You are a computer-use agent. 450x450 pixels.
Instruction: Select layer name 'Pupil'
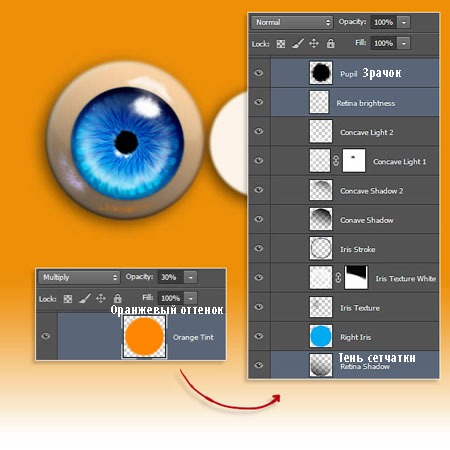pyautogui.click(x=349, y=74)
